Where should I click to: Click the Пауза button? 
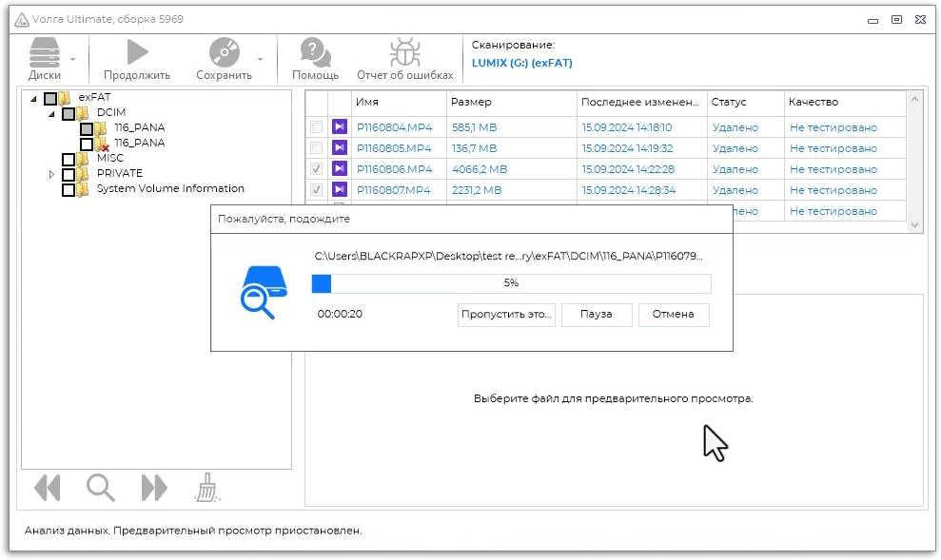coord(597,314)
